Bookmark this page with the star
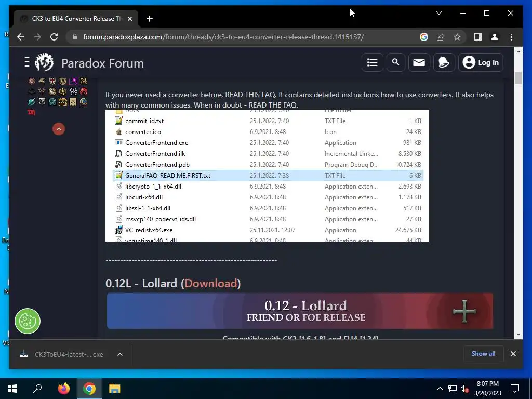This screenshot has width=532, height=399. coord(457,37)
